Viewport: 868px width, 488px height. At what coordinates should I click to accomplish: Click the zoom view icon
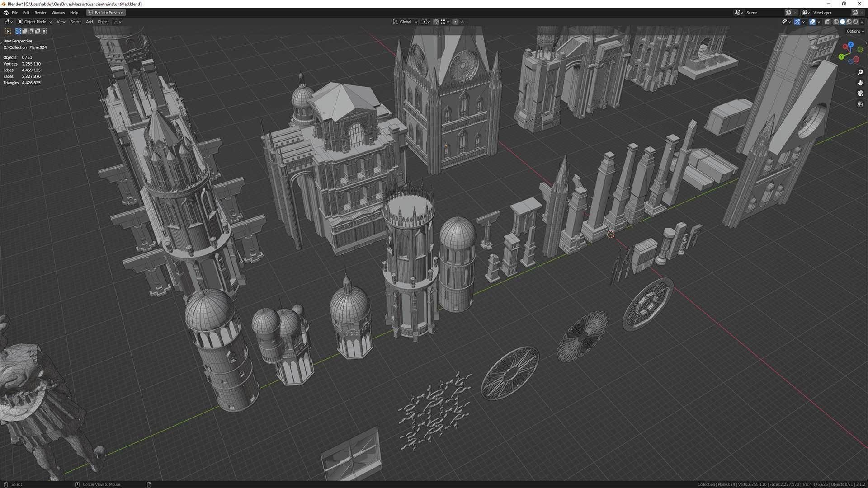point(860,72)
